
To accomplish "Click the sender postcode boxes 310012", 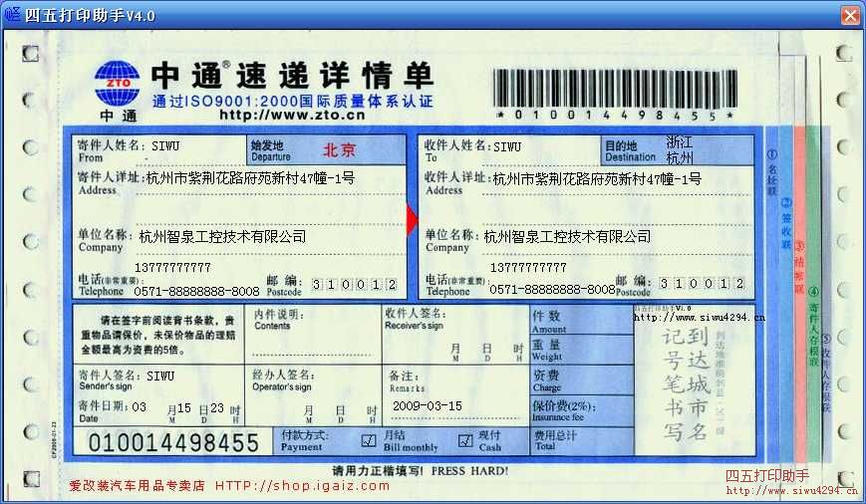I will point(354,284).
